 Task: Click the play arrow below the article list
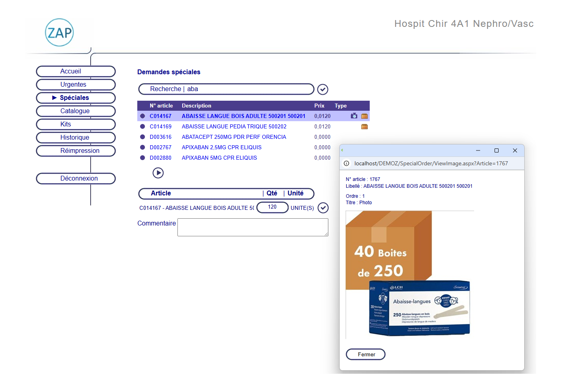(158, 173)
